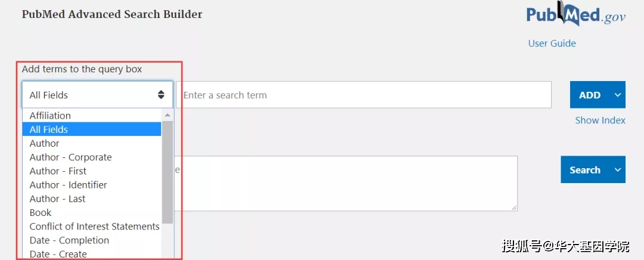
Task: Choose Conflict of Interest Statements option
Action: 94,227
